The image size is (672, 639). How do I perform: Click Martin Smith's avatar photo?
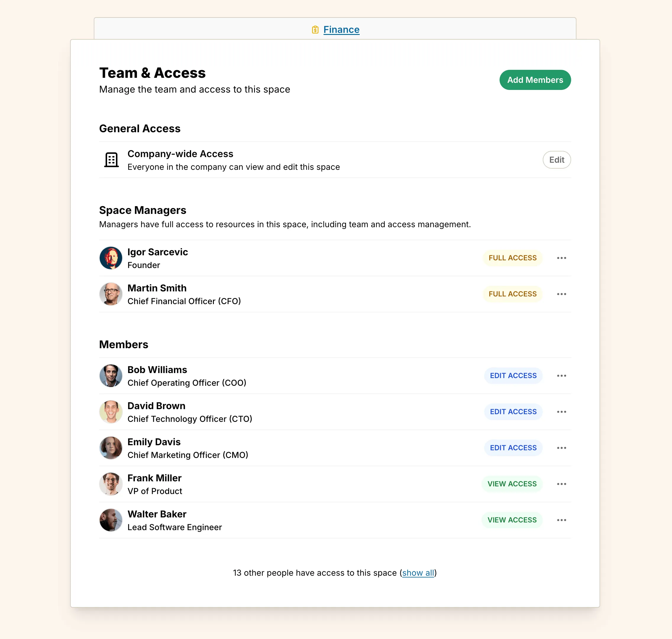tap(111, 294)
